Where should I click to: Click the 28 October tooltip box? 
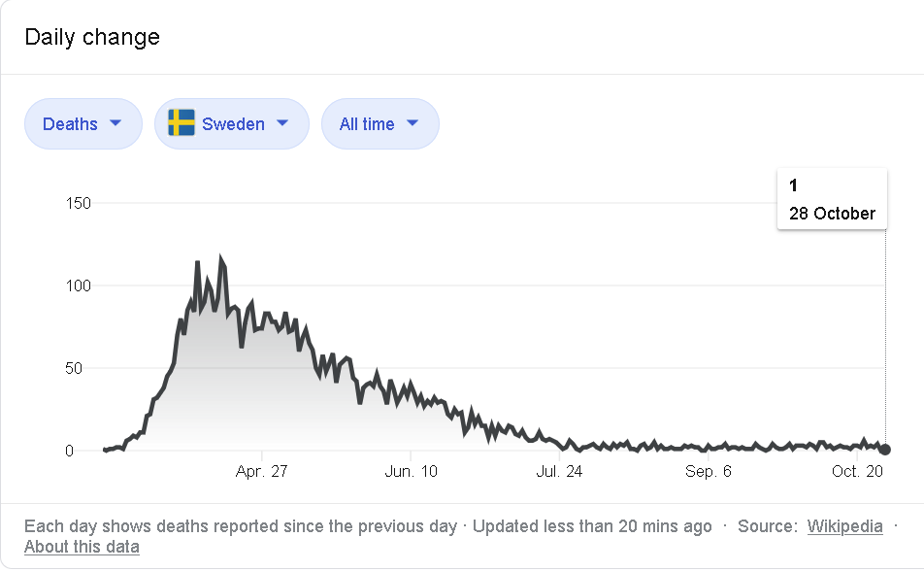[x=832, y=199]
